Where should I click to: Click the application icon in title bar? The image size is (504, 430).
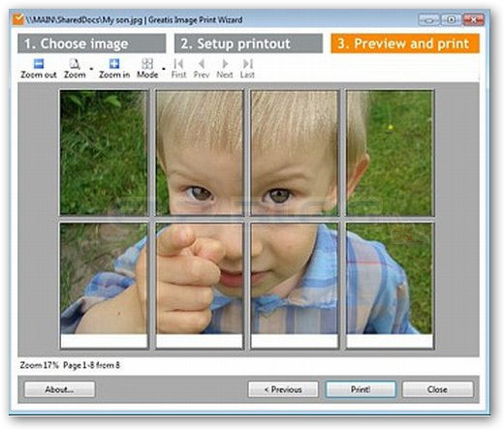(18, 19)
